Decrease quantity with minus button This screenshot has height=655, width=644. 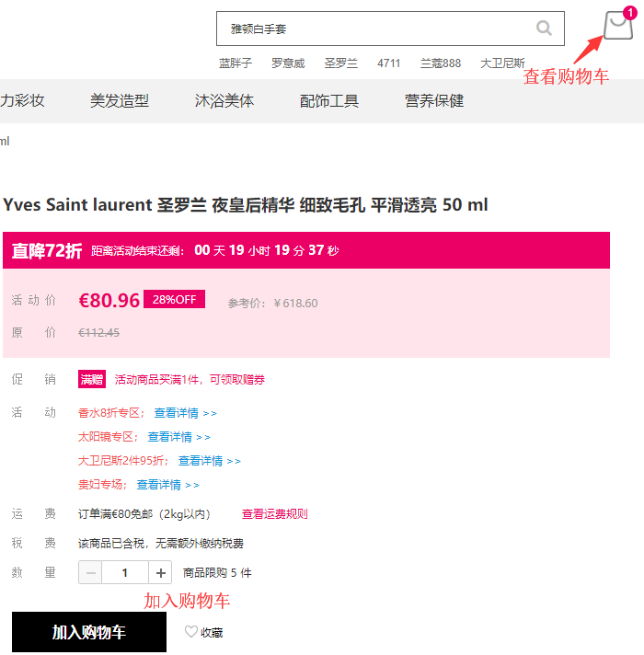90,572
